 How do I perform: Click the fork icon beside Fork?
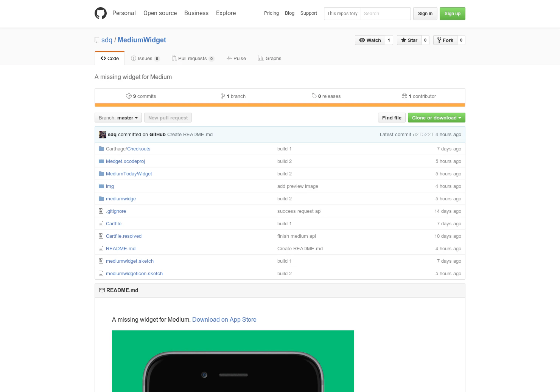pyautogui.click(x=439, y=40)
